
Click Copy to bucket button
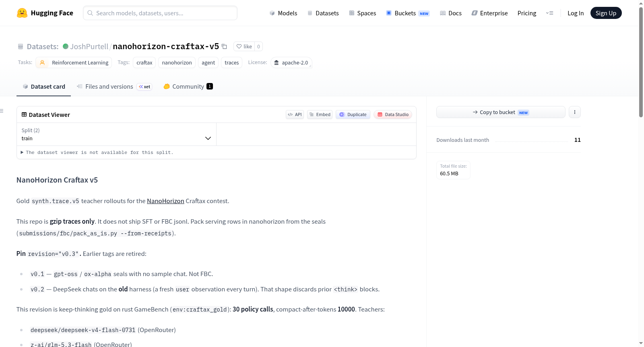pyautogui.click(x=501, y=112)
